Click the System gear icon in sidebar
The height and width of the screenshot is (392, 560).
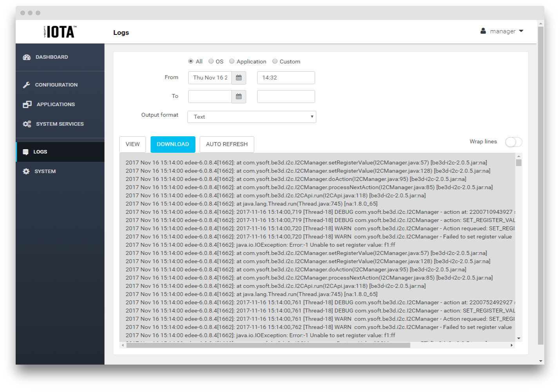26,172
